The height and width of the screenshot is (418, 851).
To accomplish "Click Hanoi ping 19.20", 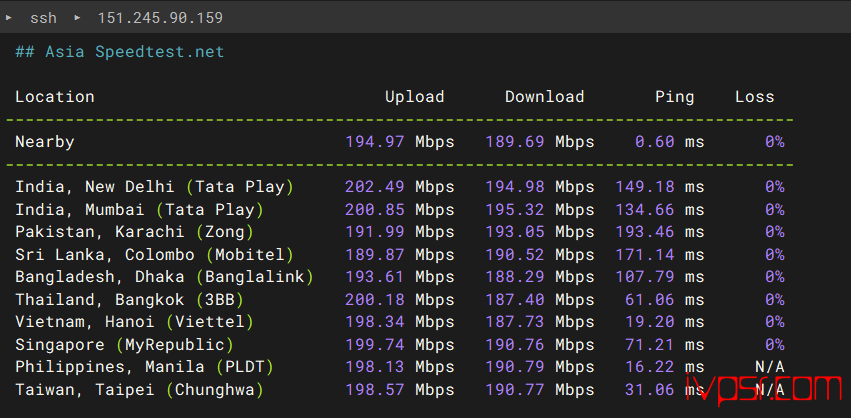I will pyautogui.click(x=650, y=322).
